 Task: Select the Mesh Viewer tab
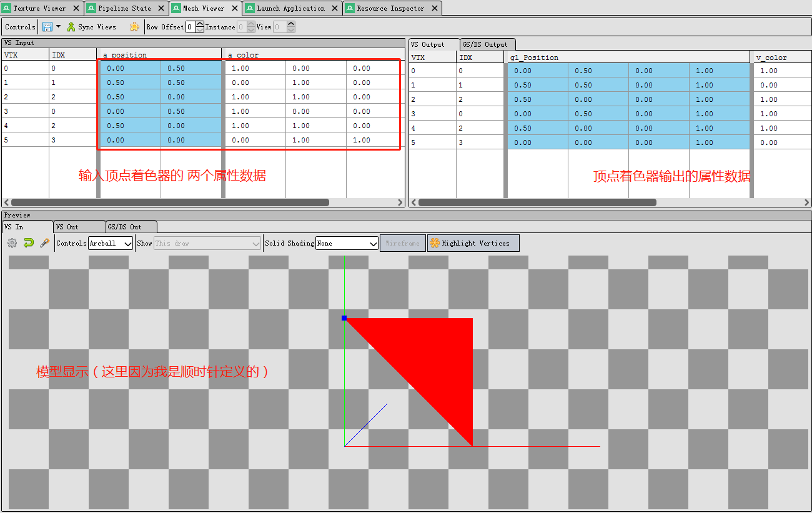205,8
